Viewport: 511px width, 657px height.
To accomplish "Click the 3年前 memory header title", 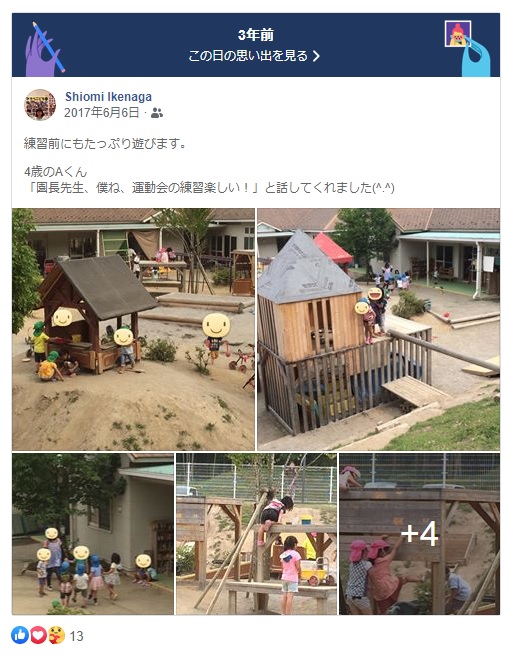I will [x=256, y=35].
